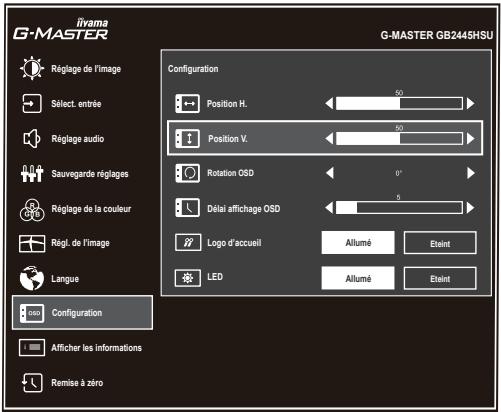This screenshot has height=412, width=501.
Task: Click the LED light icon
Action: pos(188,278)
